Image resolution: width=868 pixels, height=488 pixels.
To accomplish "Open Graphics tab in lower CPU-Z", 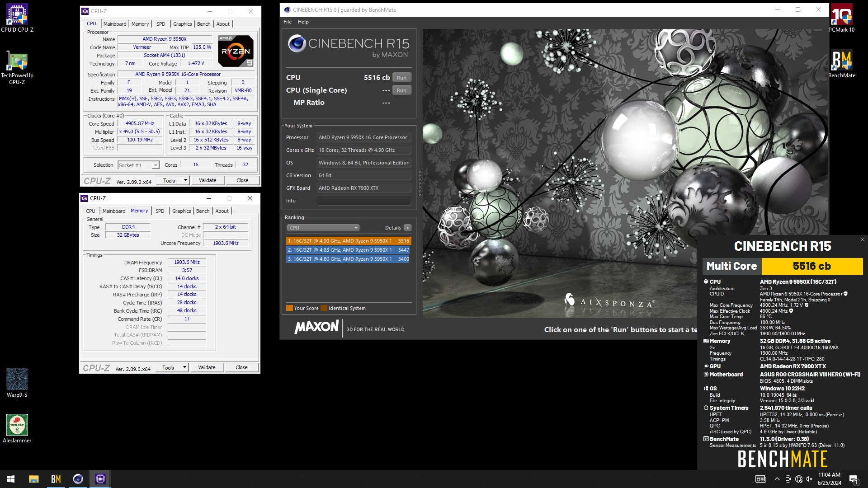I will (x=181, y=211).
